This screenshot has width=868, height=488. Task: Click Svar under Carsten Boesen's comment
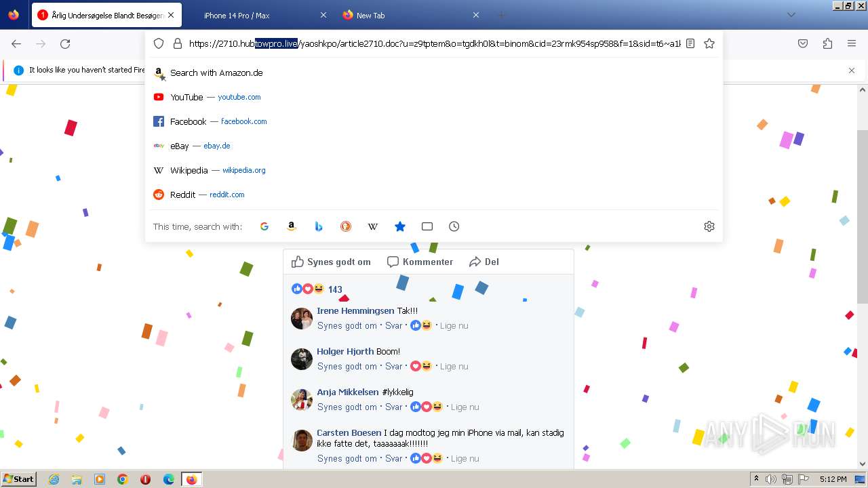click(x=394, y=458)
